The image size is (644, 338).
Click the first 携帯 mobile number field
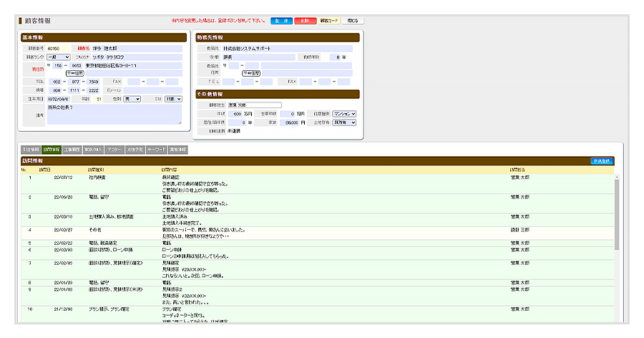click(55, 90)
